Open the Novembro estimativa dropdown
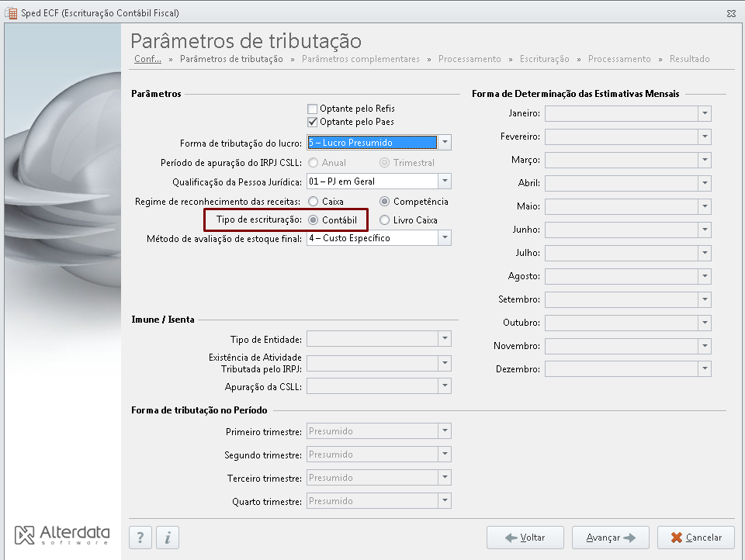This screenshot has height=560, width=745. [x=705, y=346]
